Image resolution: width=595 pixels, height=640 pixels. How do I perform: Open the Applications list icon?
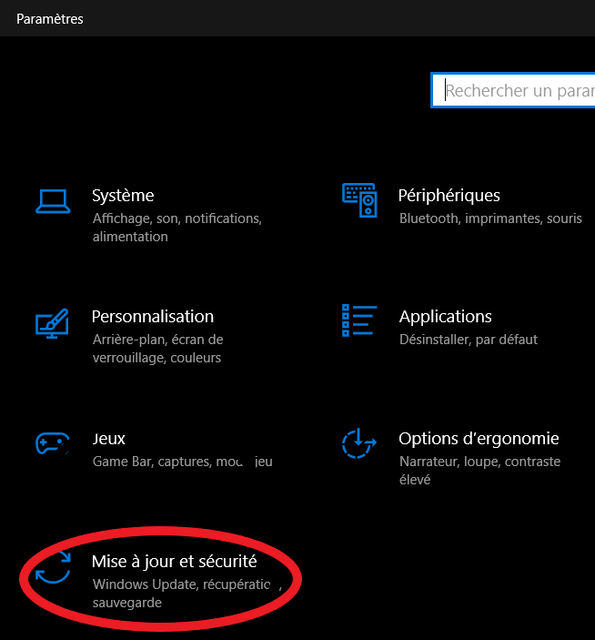[x=359, y=320]
